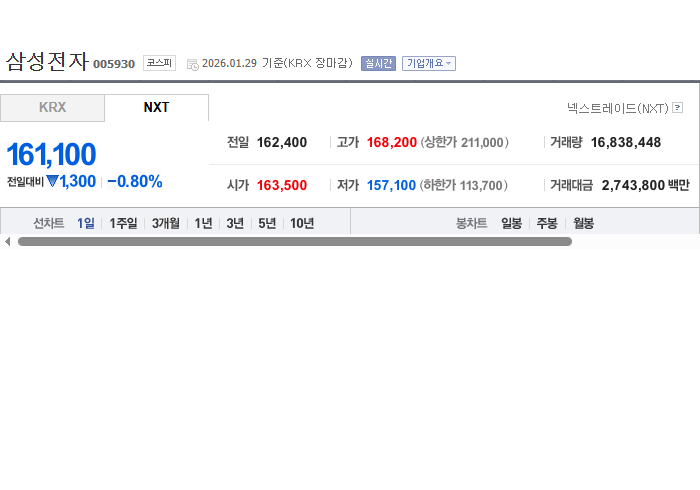Select the 1년 line chart period
700x490 pixels.
(203, 223)
